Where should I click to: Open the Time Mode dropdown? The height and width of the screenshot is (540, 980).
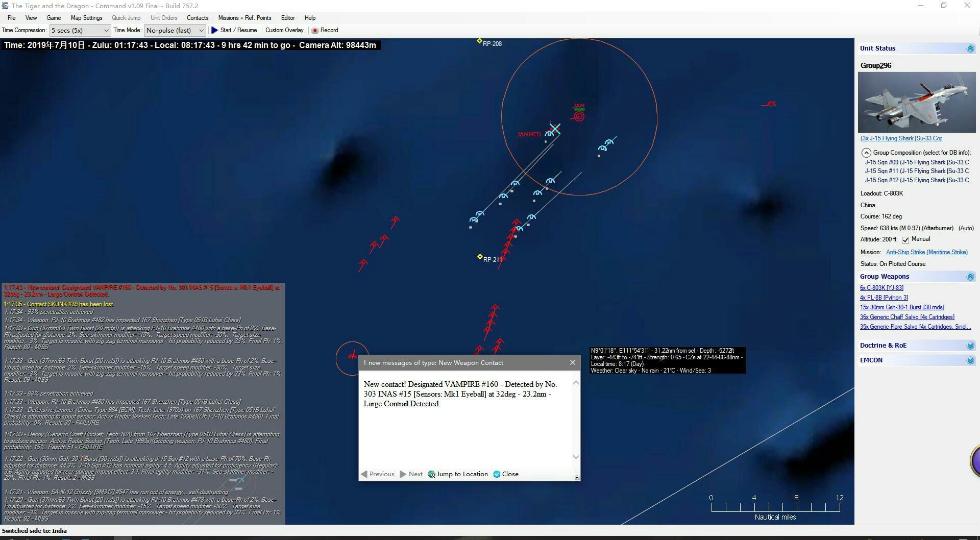175,31
